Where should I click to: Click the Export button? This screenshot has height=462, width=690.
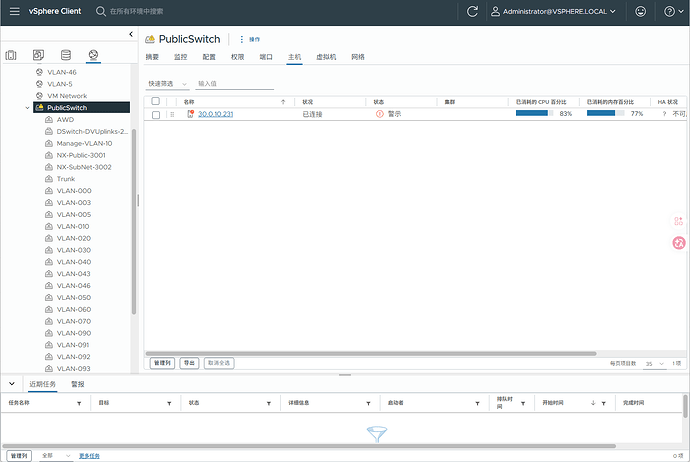189,363
